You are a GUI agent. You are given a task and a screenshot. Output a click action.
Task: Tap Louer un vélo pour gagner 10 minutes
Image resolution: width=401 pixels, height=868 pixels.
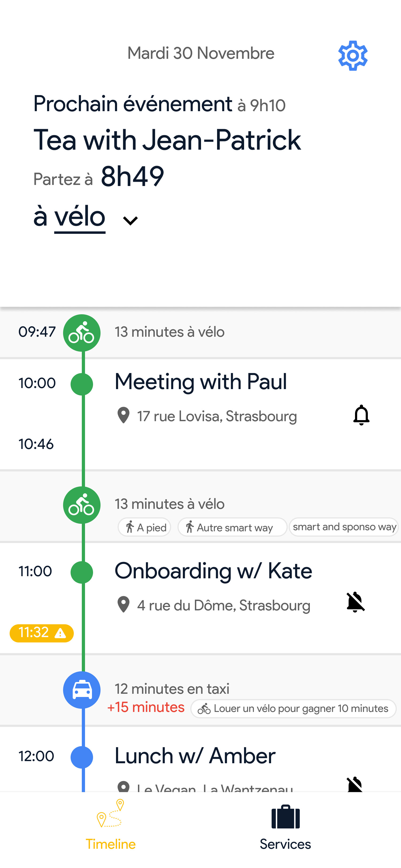point(293,709)
